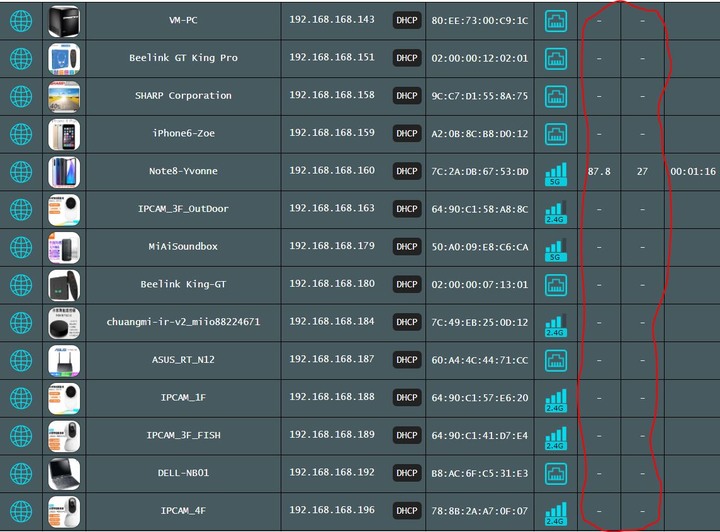The width and height of the screenshot is (720, 532).
Task: Click the globe icon in Beelink GT King Pro row
Action: pos(21,58)
